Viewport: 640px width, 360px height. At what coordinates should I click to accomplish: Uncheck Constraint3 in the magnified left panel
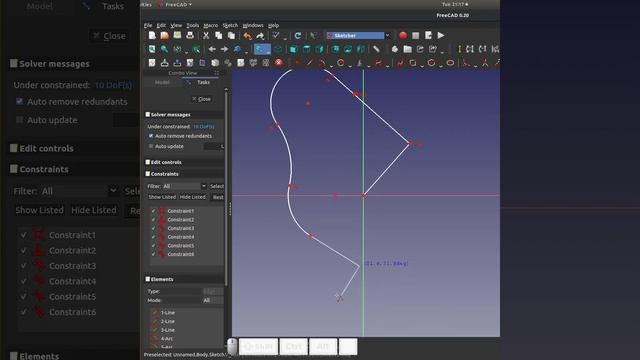click(24, 266)
